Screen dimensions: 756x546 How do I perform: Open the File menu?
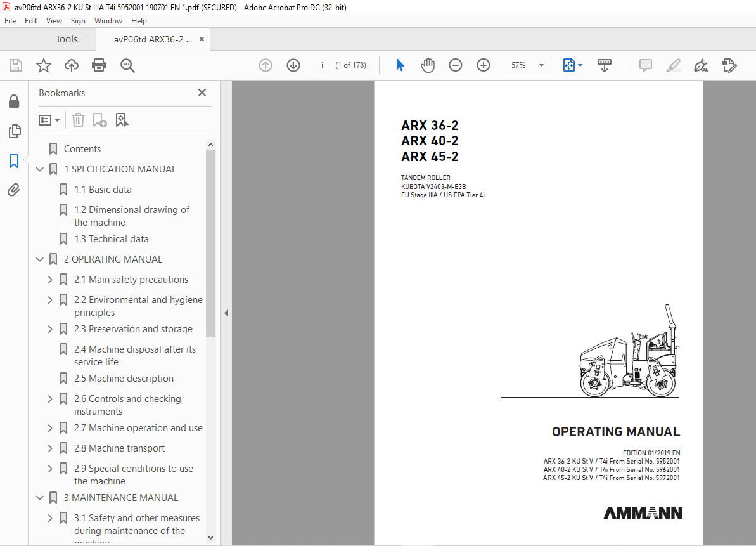coord(10,21)
